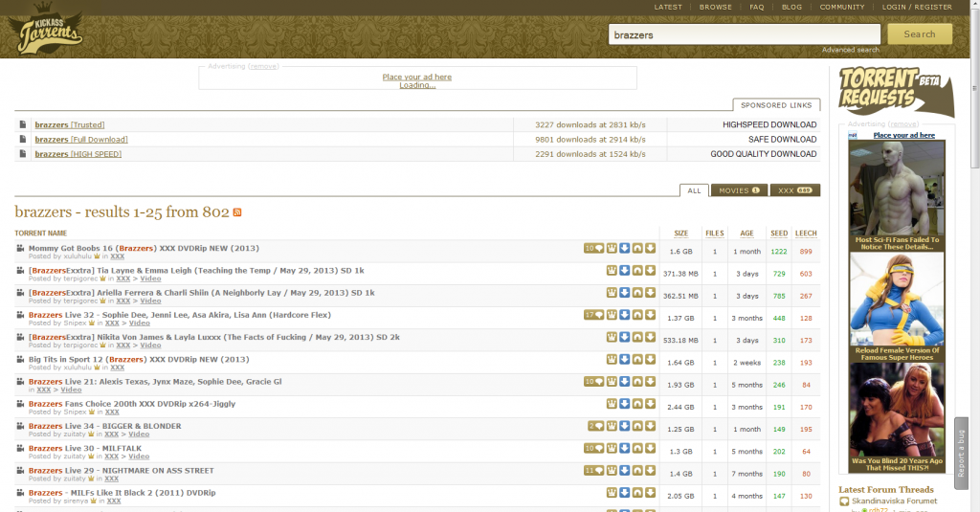The image size is (980, 512).
Task: Sort results by LEECH column header
Action: (806, 234)
